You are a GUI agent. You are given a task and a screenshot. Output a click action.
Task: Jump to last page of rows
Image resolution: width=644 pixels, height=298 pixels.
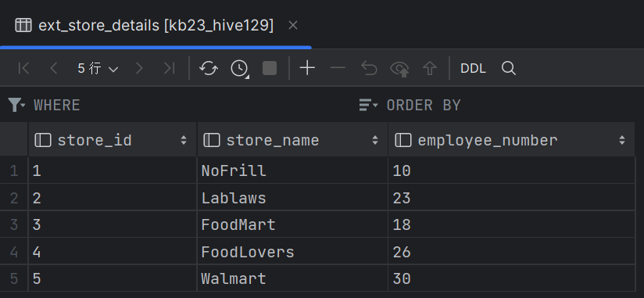[x=170, y=68]
